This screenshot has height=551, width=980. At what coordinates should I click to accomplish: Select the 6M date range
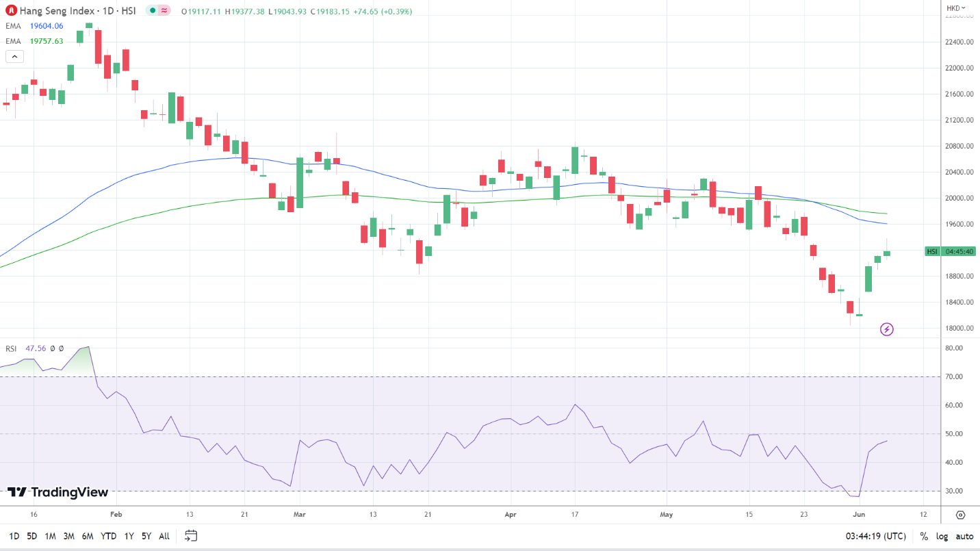click(87, 536)
